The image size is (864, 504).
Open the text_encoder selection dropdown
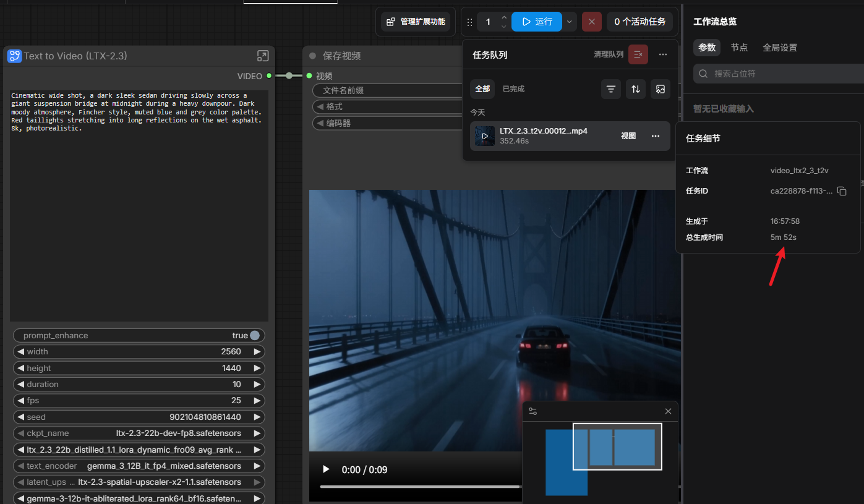[139, 466]
